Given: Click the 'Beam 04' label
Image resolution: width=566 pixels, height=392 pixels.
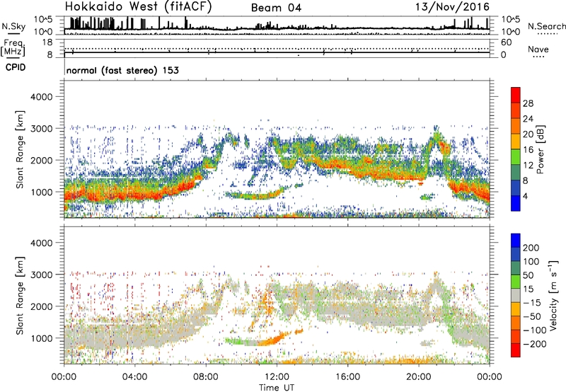Looking at the screenshot, I should click(x=276, y=8).
